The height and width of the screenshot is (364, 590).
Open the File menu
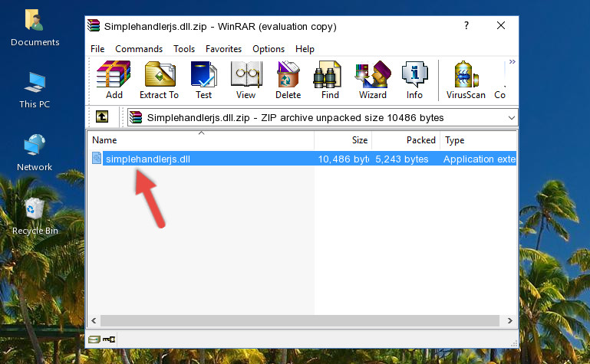(x=97, y=49)
